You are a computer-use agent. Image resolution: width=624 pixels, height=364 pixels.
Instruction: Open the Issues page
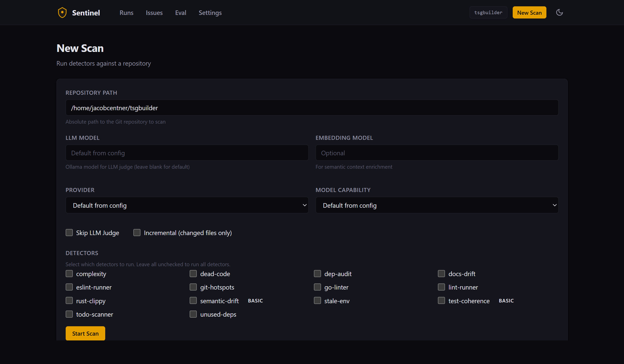click(x=154, y=13)
